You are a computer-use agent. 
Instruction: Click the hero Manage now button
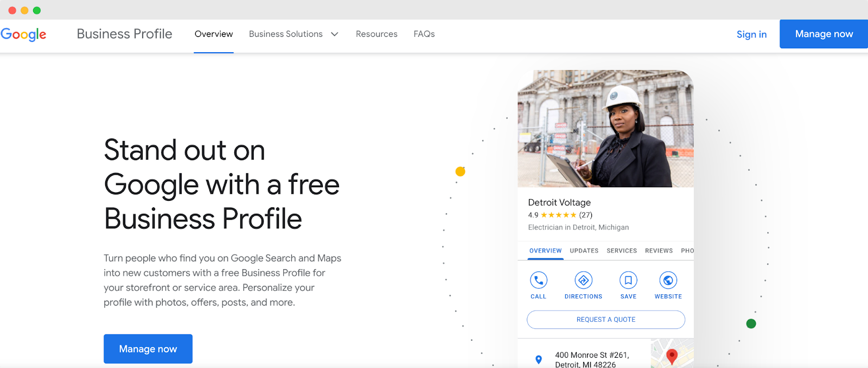[148, 349]
